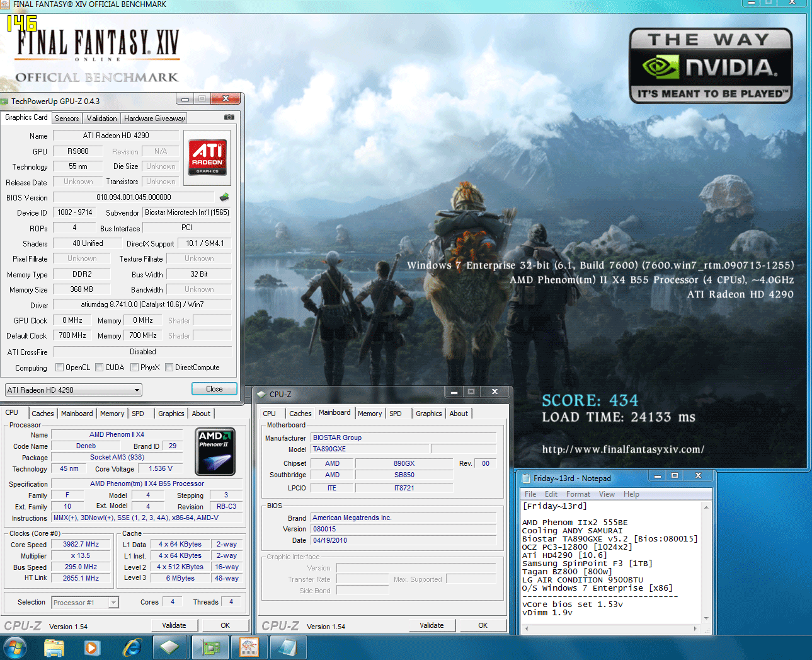The width and height of the screenshot is (812, 660).
Task: Switch to the Sensors tab in GPU-Z
Action: [x=67, y=119]
